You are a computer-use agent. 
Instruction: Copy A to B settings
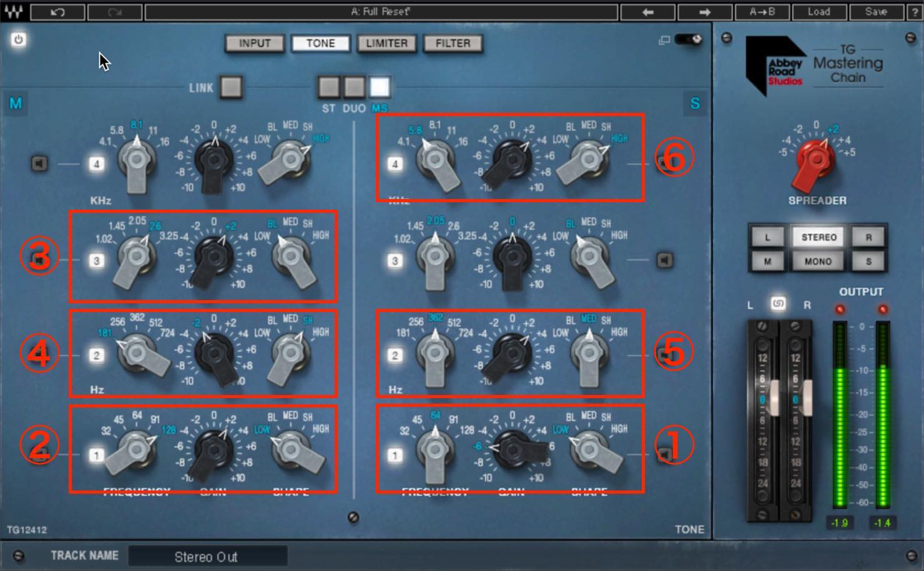coord(762,12)
